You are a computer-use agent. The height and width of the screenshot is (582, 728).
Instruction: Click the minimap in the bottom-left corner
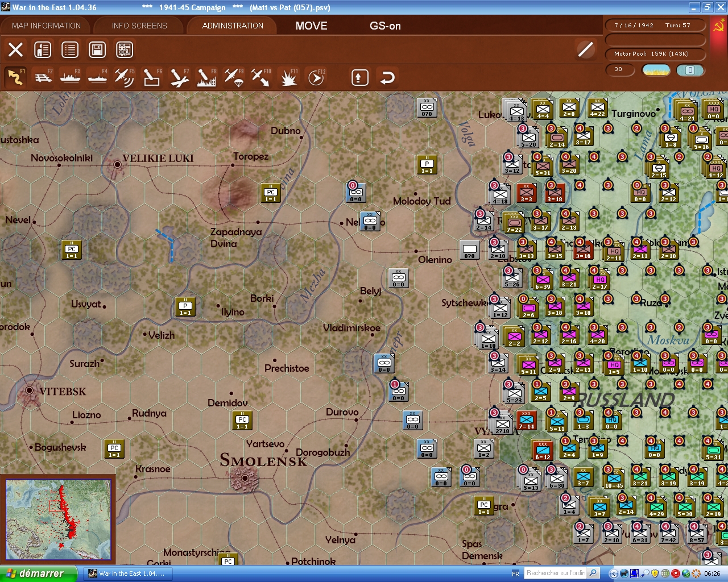58,519
